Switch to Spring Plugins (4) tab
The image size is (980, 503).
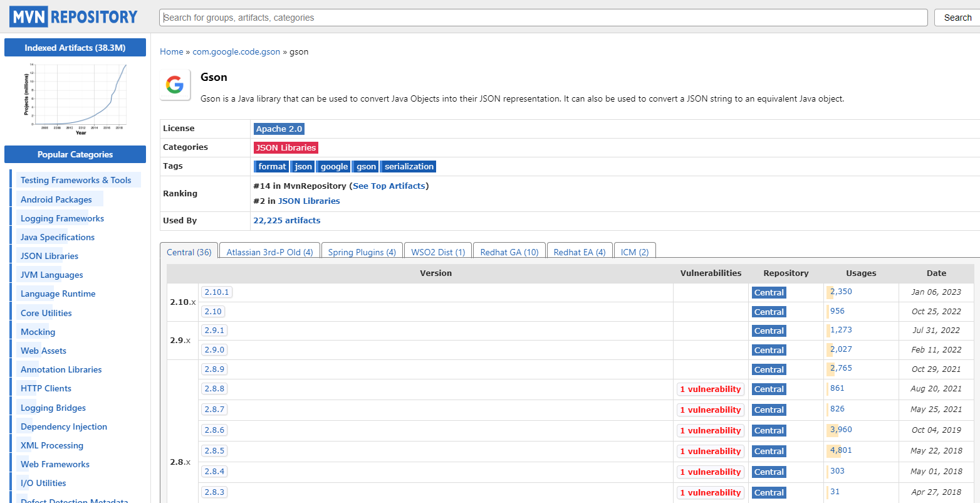click(x=362, y=251)
